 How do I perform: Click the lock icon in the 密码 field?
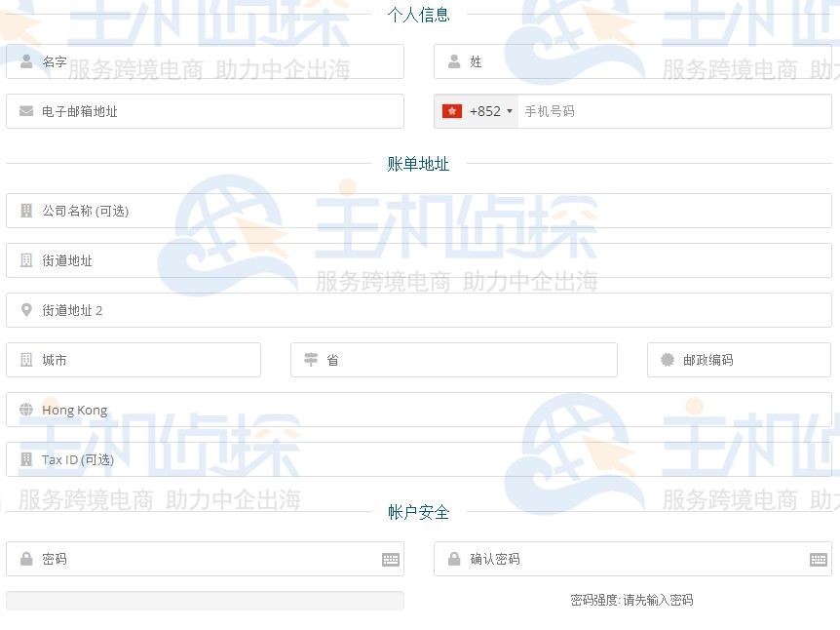[x=24, y=559]
